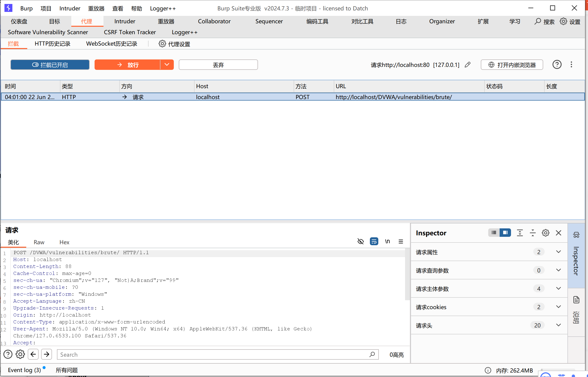Viewport: 588px width, 377px height.
Task: Expand 请求cookies section in Inspector
Action: 558,307
